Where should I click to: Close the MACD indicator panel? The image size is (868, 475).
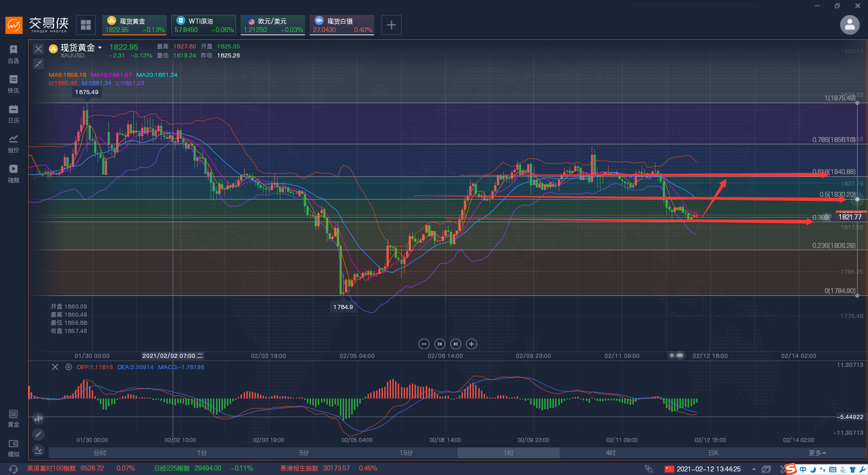click(x=55, y=367)
